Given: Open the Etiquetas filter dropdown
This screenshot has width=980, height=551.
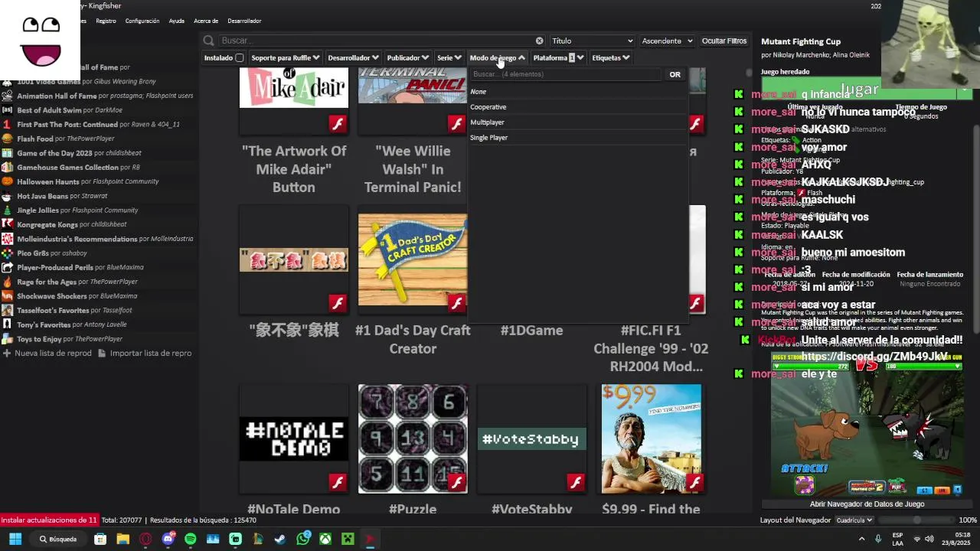Looking at the screenshot, I should click(610, 57).
